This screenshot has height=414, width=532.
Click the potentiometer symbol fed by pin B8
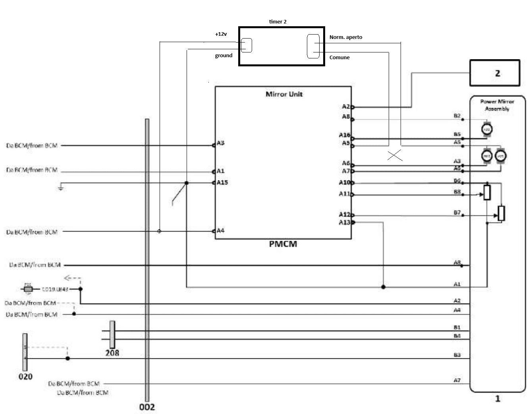pyautogui.click(x=487, y=193)
